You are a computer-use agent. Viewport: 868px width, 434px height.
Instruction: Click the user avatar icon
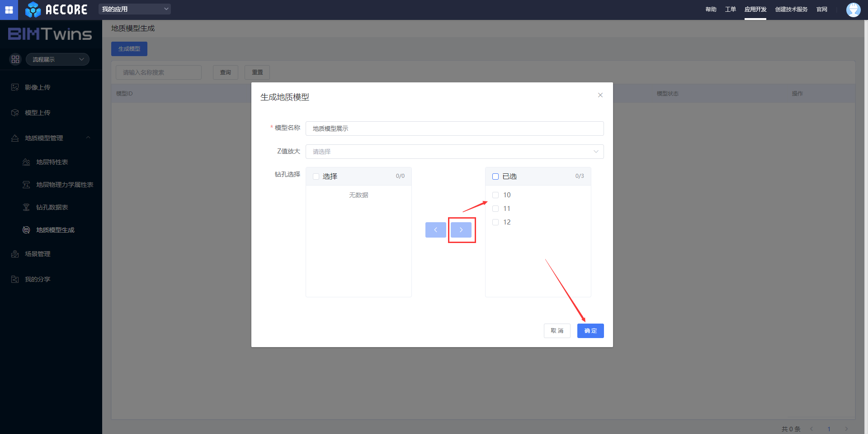[x=853, y=10]
